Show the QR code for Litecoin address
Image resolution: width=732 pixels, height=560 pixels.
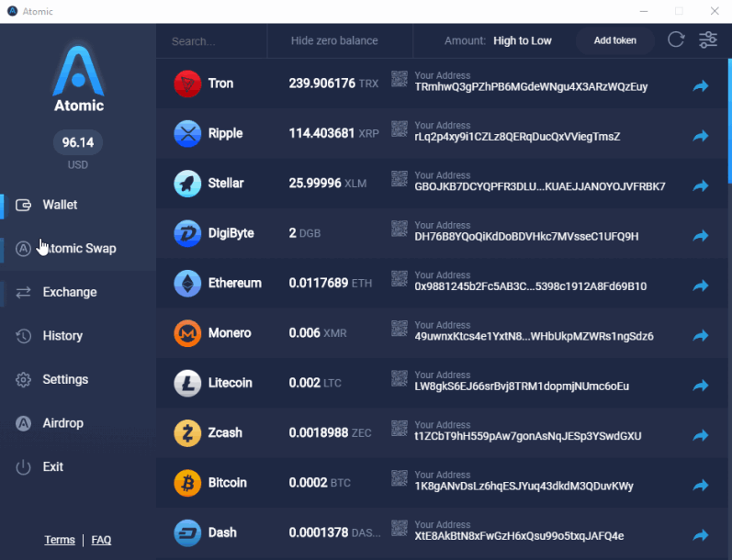click(x=400, y=378)
